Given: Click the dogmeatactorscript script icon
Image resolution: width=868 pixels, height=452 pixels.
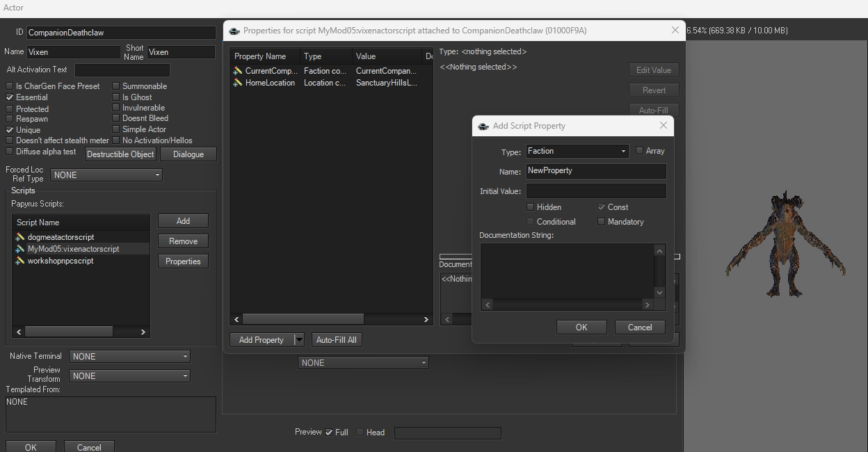Looking at the screenshot, I should [20, 237].
